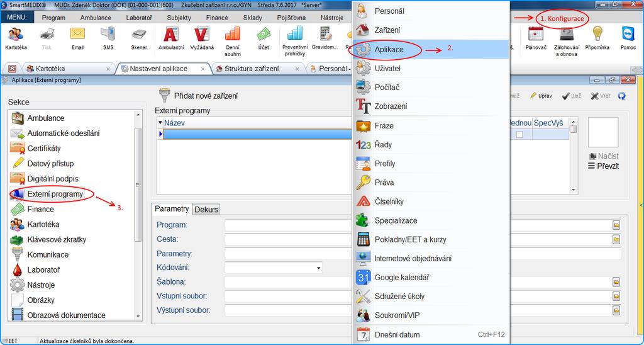Browse for Výstupní soubor file

point(616,310)
